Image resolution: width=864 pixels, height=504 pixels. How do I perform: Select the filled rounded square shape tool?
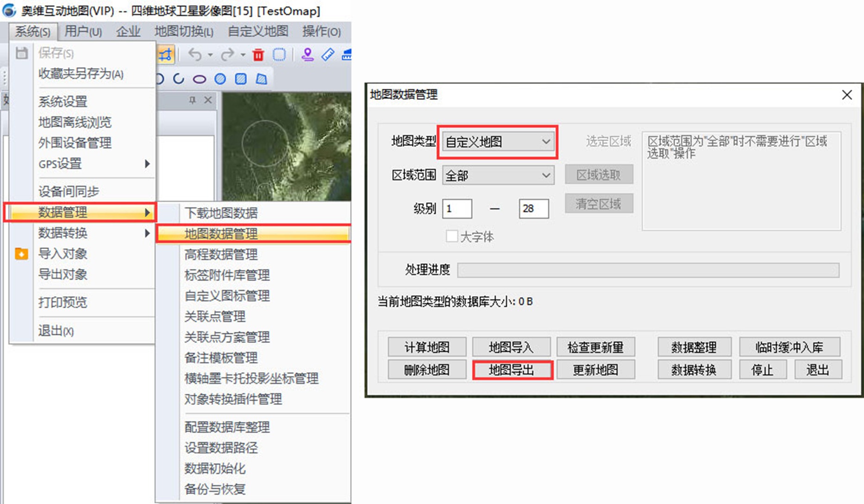241,79
